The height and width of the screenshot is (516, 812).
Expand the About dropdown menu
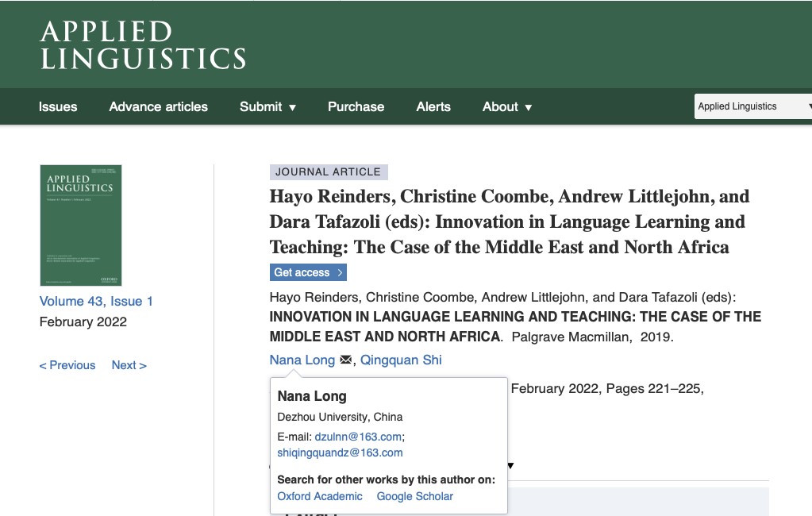click(507, 107)
